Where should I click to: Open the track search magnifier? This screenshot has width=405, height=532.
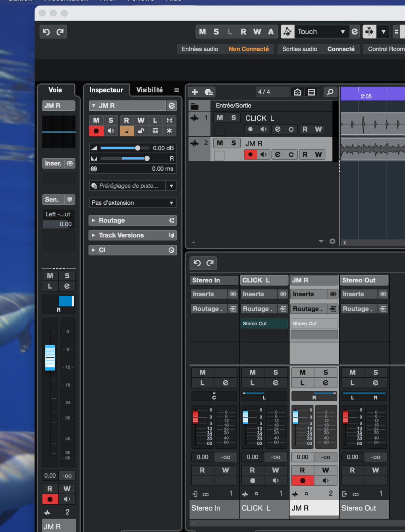pos(330,92)
